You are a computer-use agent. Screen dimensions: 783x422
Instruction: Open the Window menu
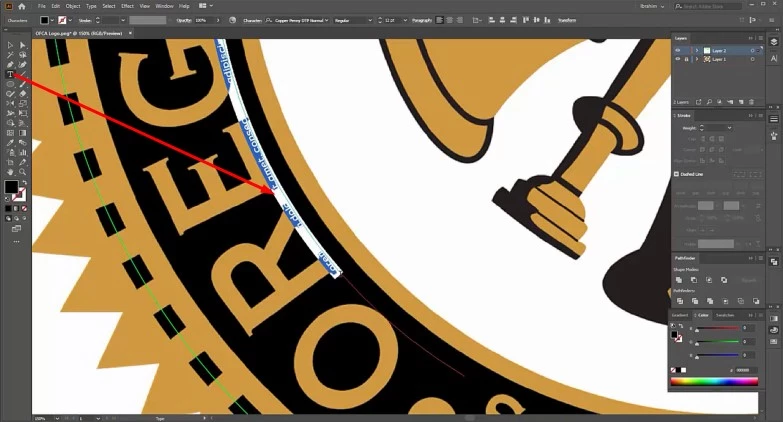(164, 6)
